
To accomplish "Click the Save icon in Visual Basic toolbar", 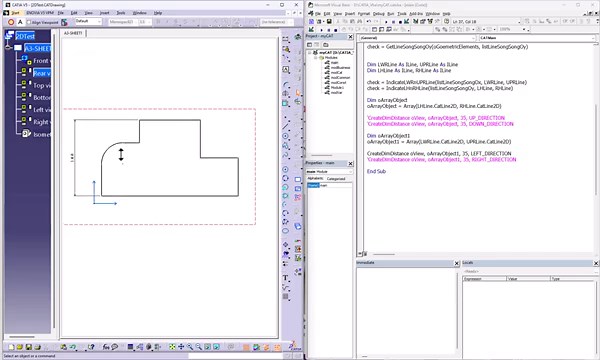I will 329,21.
